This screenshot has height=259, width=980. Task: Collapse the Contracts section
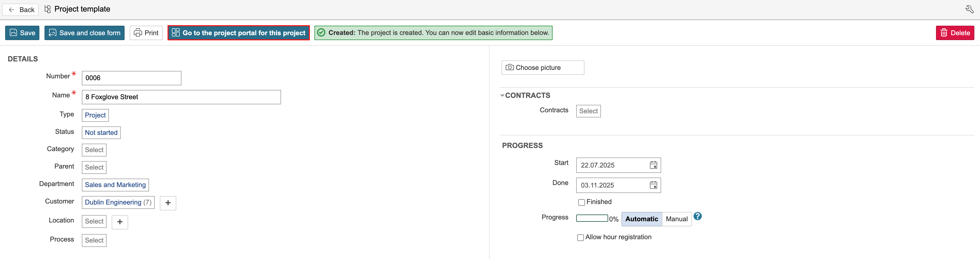502,96
